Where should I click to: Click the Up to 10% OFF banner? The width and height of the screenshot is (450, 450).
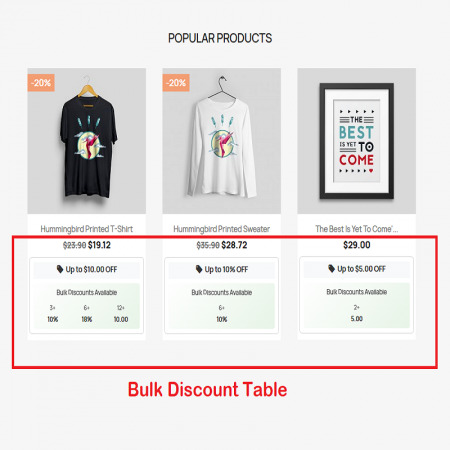[222, 269]
